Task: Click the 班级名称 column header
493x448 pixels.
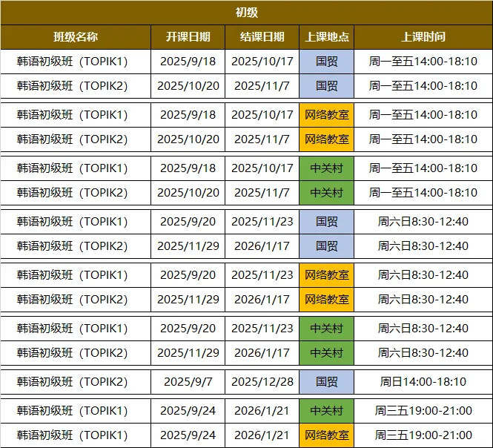Action: pos(76,37)
